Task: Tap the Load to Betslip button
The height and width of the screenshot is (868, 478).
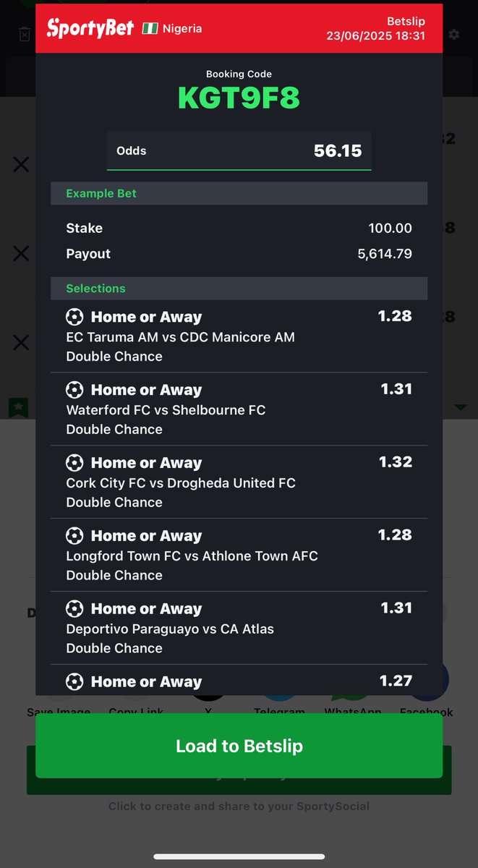Action: click(239, 746)
